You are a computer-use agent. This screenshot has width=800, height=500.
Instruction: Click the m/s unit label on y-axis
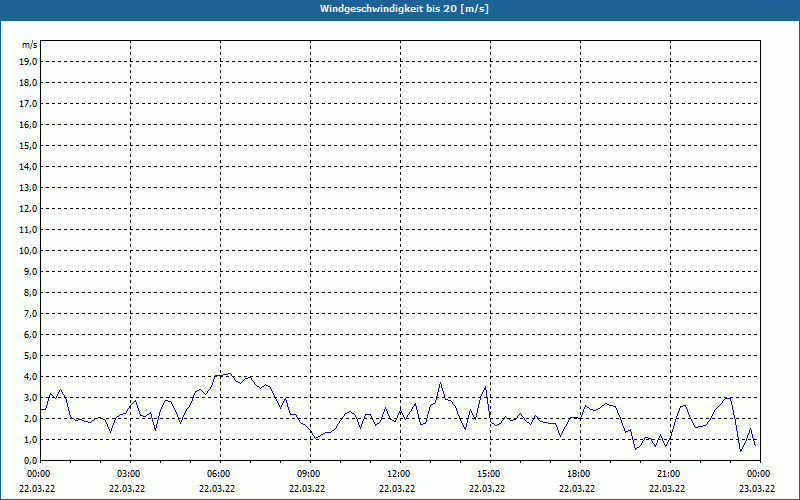[x=30, y=45]
